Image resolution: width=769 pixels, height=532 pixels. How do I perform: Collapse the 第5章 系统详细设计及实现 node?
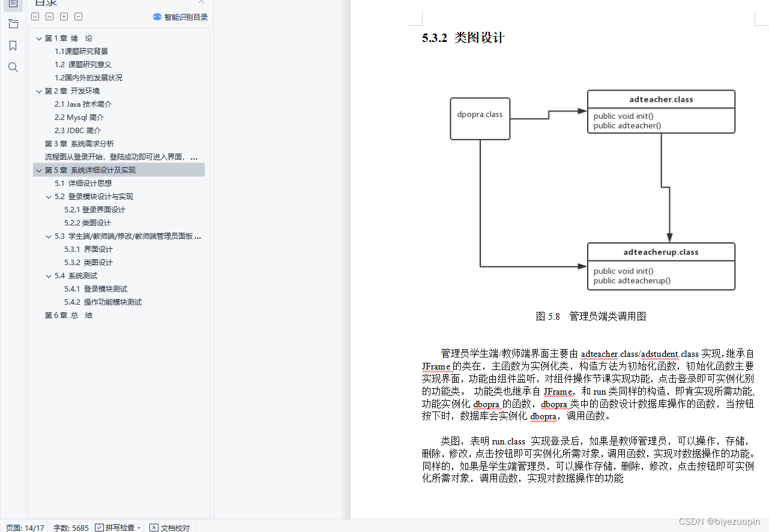[x=38, y=170]
